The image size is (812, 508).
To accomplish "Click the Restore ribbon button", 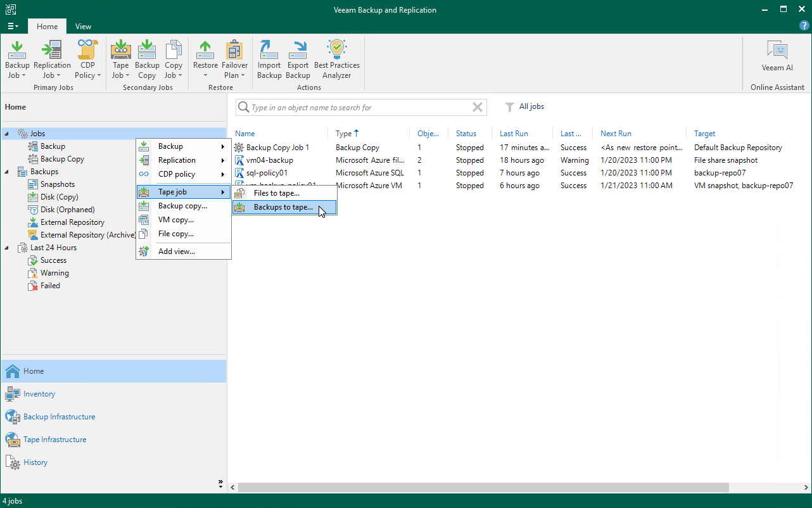I will pos(205,59).
